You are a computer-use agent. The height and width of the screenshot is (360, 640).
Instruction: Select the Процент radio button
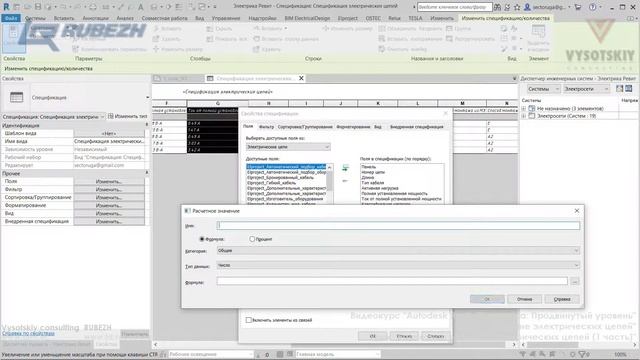(x=252, y=239)
